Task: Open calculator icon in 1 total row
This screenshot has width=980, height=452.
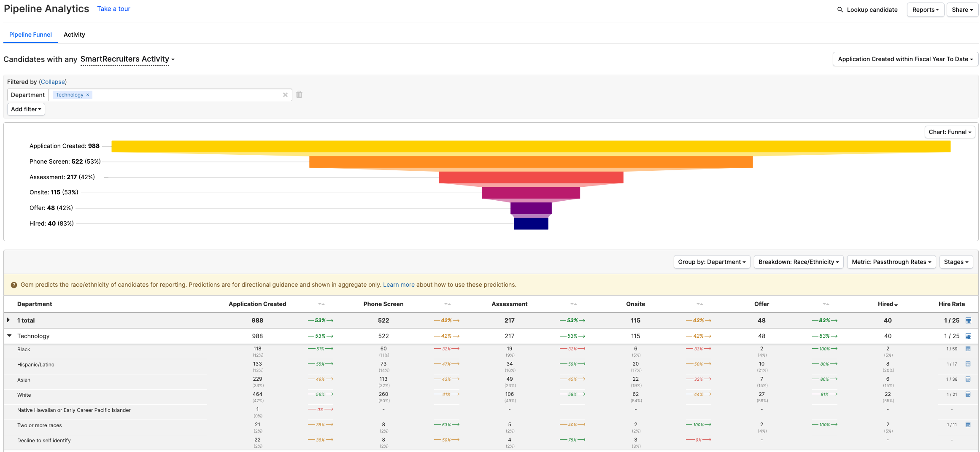Action: (968, 320)
